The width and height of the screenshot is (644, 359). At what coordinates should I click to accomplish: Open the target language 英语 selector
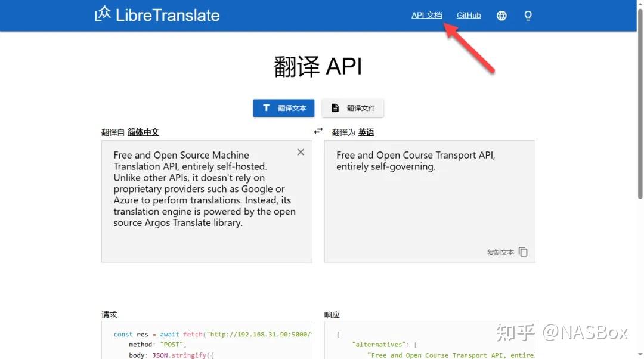point(366,132)
